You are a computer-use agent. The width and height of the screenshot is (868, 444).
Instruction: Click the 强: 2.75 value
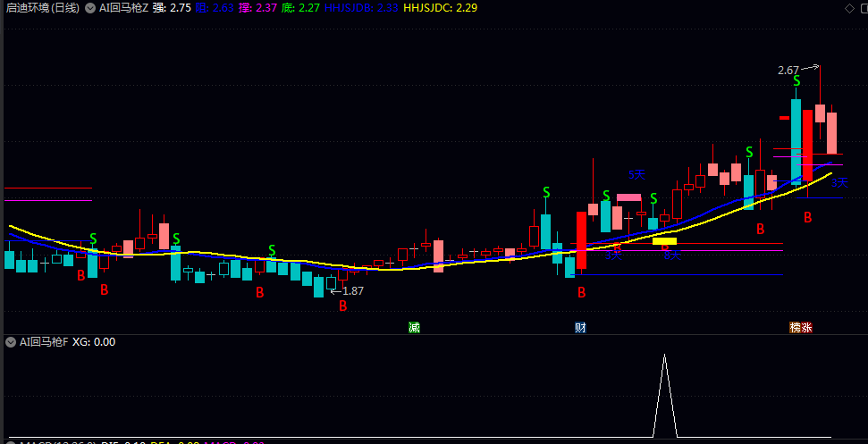[x=173, y=8]
